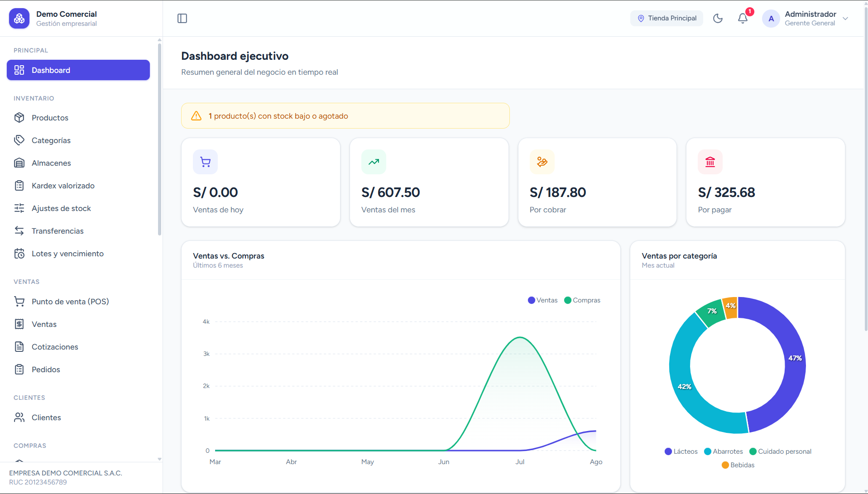This screenshot has height=494, width=868.
Task: Toggle the Ventas series in chart legend
Action: coord(542,300)
